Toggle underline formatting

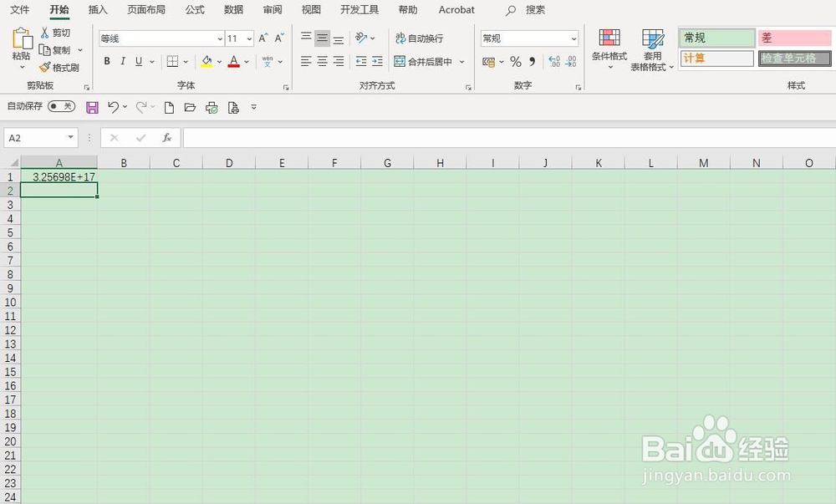(139, 61)
